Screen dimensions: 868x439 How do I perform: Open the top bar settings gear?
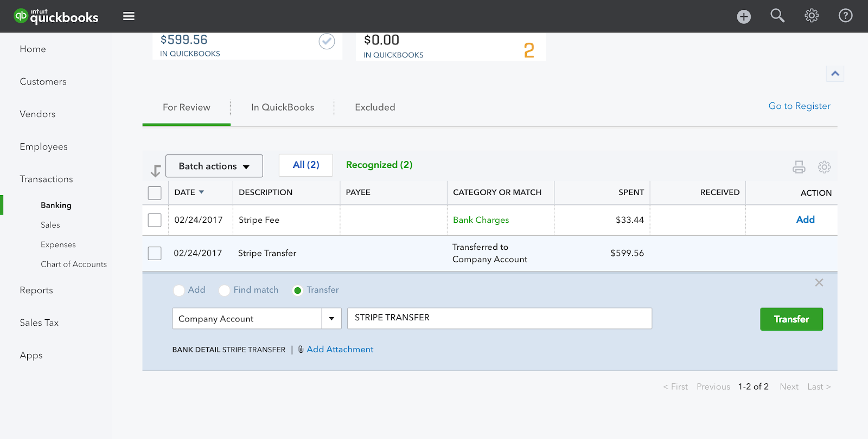812,16
